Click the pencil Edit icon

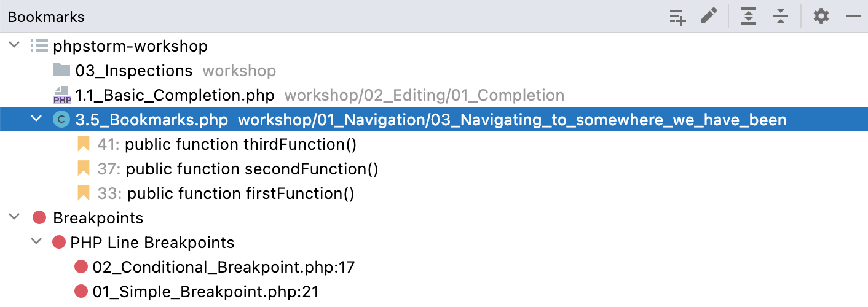pos(709,17)
